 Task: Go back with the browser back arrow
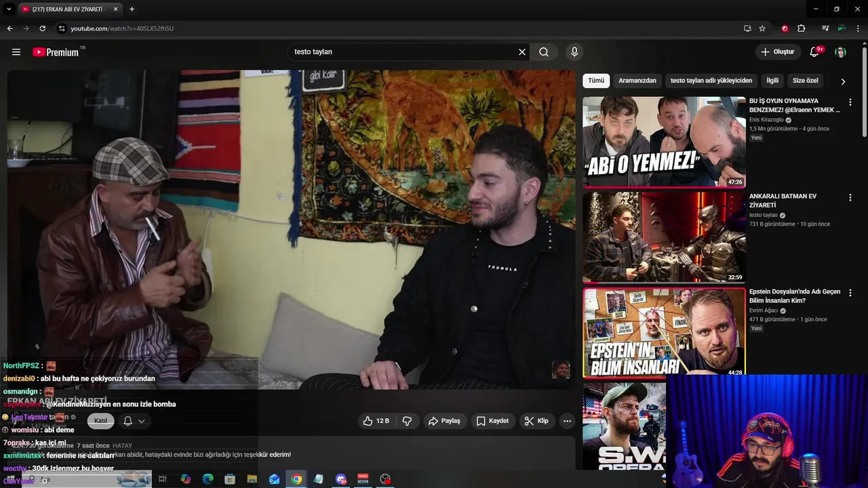(x=9, y=28)
